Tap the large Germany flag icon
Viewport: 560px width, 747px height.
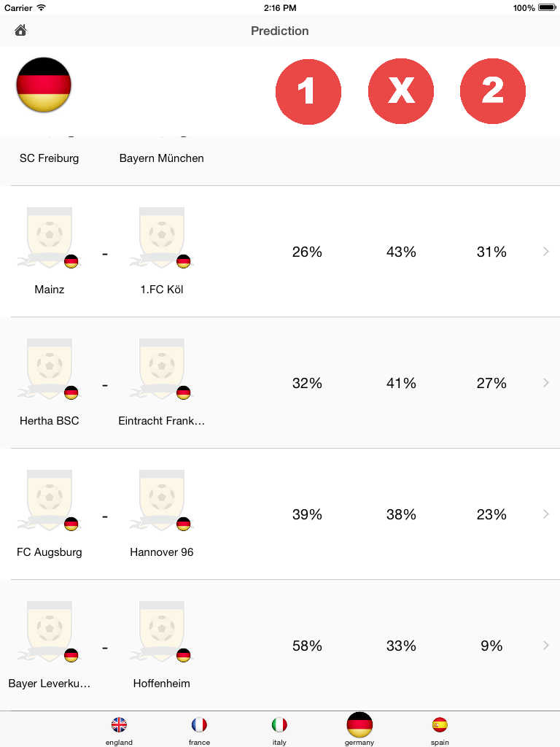click(x=44, y=85)
